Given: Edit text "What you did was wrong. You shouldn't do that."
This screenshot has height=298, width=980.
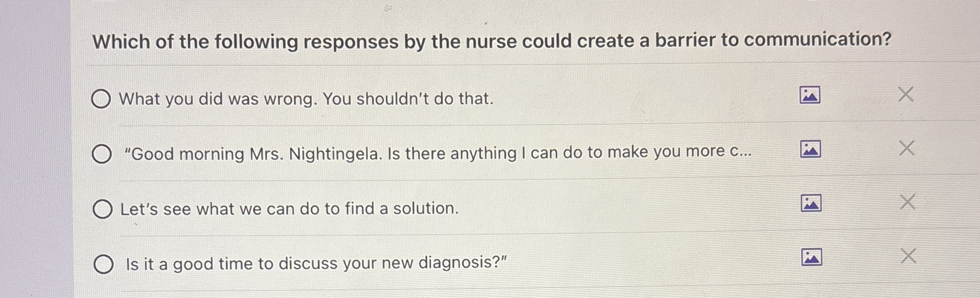Looking at the screenshot, I should [306, 99].
